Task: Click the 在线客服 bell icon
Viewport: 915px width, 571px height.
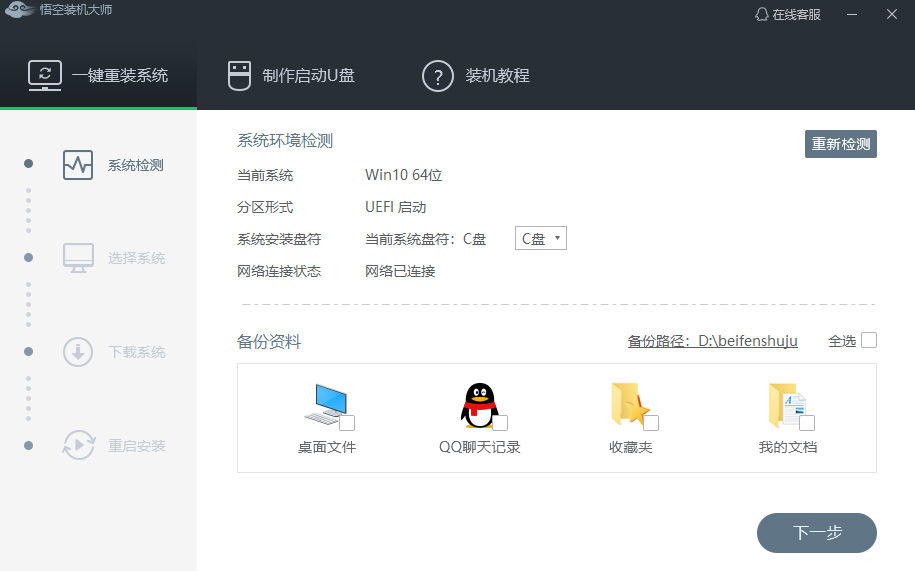Action: [762, 15]
